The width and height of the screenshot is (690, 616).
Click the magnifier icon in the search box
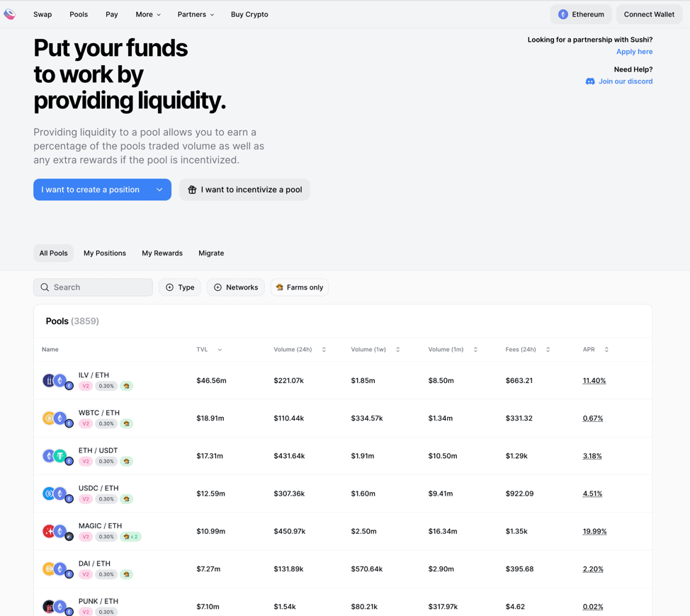pos(45,287)
